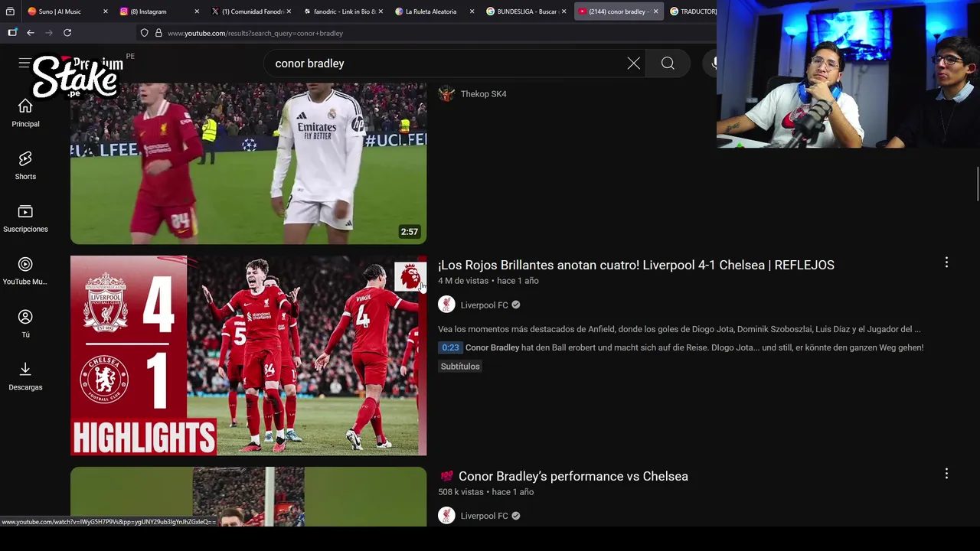The image size is (980, 551).
Task: Play the Liverpool 4-1 Chelsea highlights thumbnail
Action: [248, 355]
